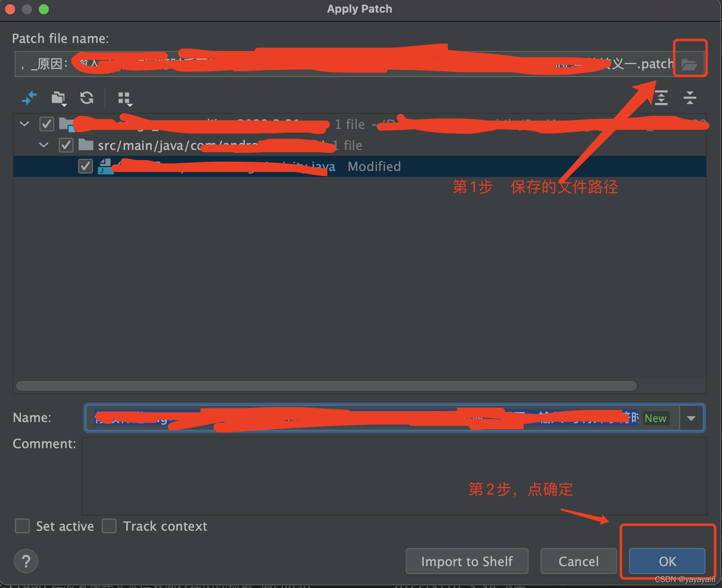Open the Name changelist dropdown arrow
Screen dimensions: 722x588
(691, 418)
